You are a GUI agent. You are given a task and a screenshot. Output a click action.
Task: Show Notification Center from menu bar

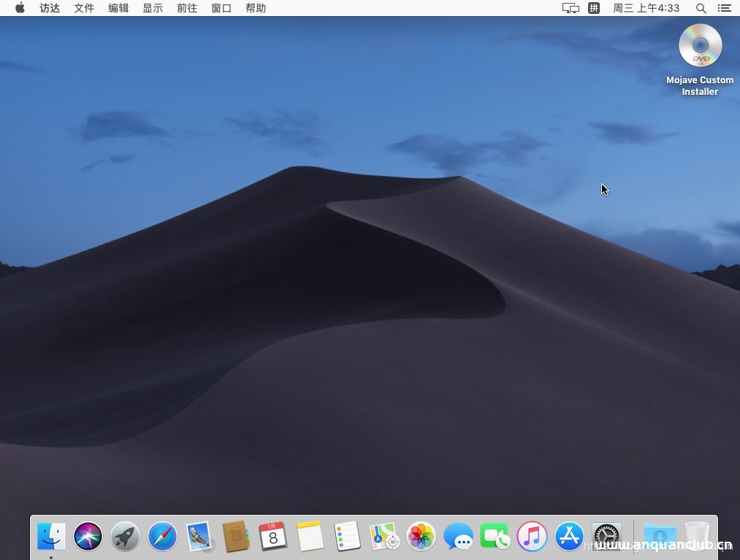coord(724,8)
